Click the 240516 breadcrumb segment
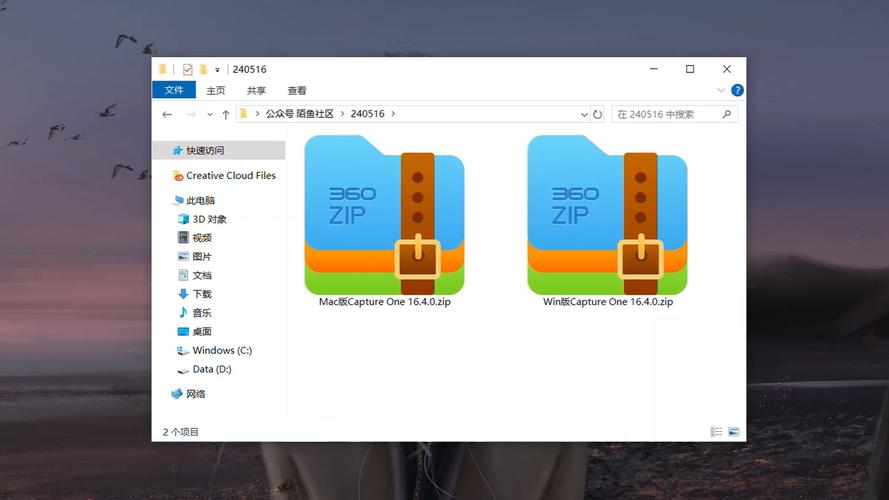 [367, 114]
